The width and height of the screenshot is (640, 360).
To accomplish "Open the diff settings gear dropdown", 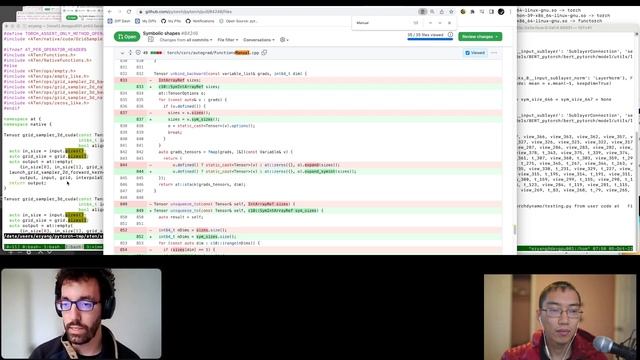I will coord(284,40).
